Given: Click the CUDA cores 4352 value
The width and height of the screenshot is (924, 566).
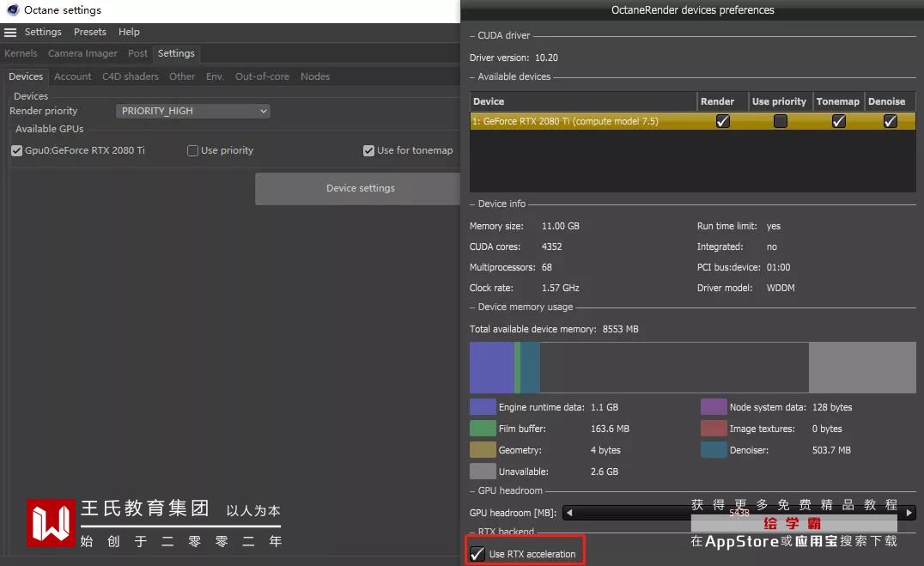Looking at the screenshot, I should [551, 246].
